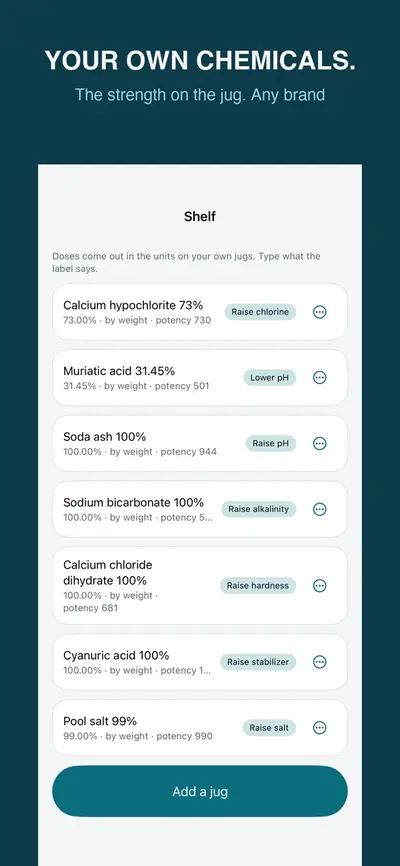400x866 pixels.
Task: Open the ellipsis menu for Soda ash
Action: pyautogui.click(x=319, y=443)
